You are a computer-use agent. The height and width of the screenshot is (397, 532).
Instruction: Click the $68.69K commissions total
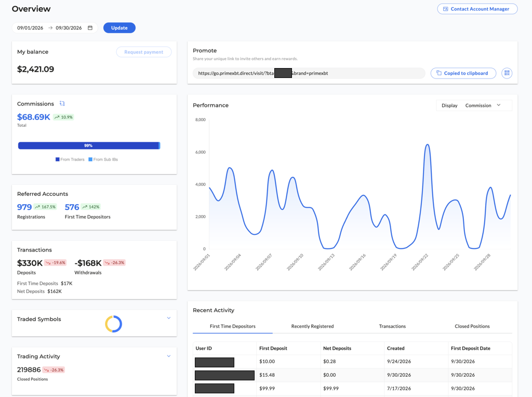34,117
